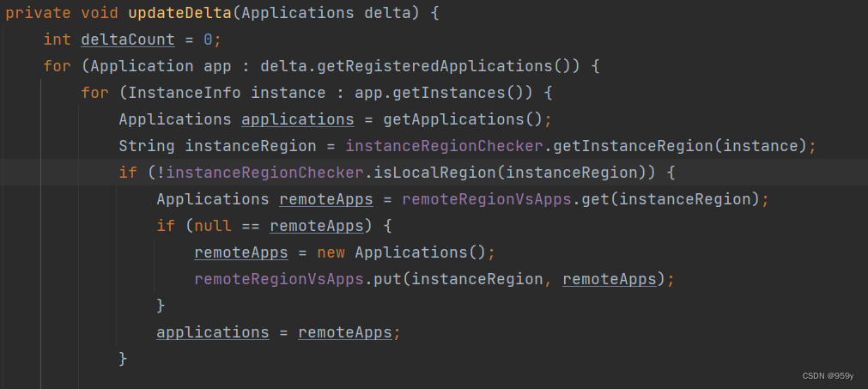This screenshot has height=389, width=868.
Task: Click the getRegisteredApplications method call
Action: tap(434, 66)
